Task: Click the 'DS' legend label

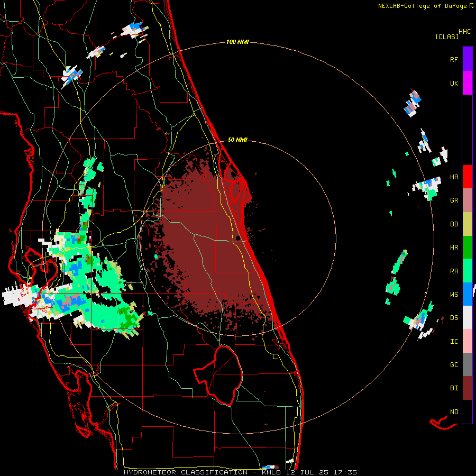Action: tap(454, 318)
